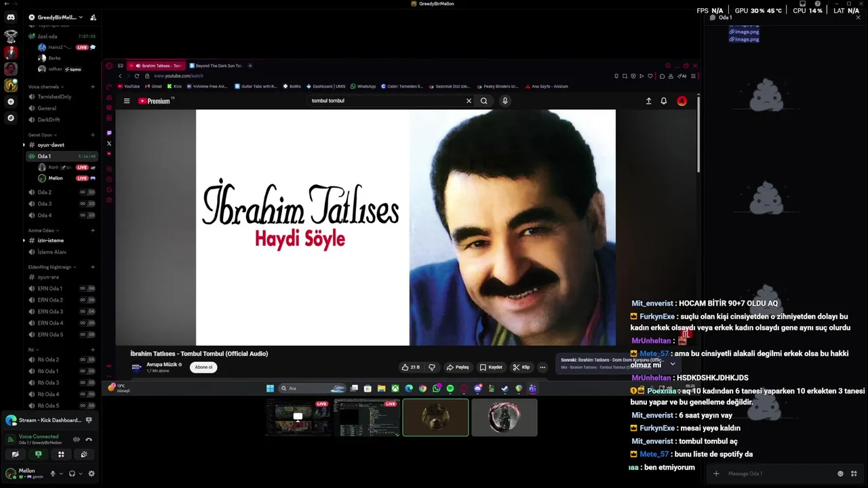Collapse the Voice channels category
Viewport: 868px width, 488px height.
tap(46, 87)
